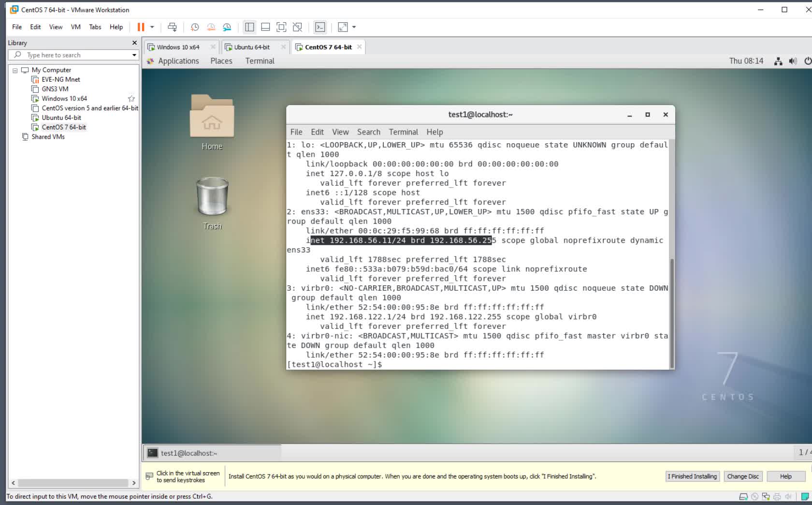Open the GNOME Applications menu
This screenshot has height=505, width=812.
(178, 61)
